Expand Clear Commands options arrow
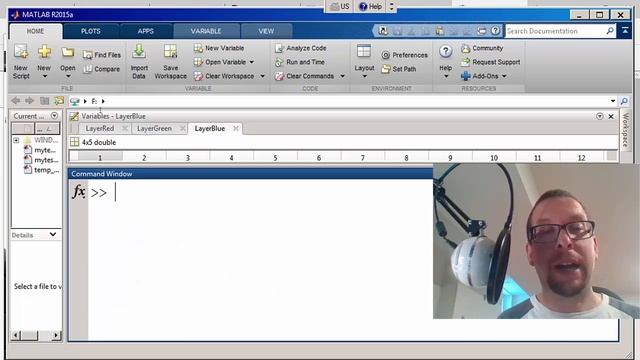The width and height of the screenshot is (640, 360). (343, 76)
